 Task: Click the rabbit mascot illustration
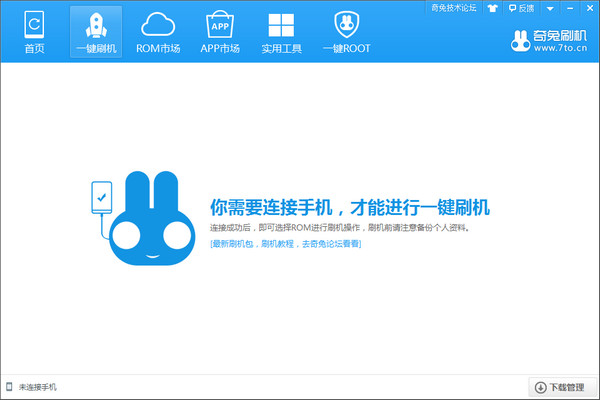pyautogui.click(x=152, y=218)
